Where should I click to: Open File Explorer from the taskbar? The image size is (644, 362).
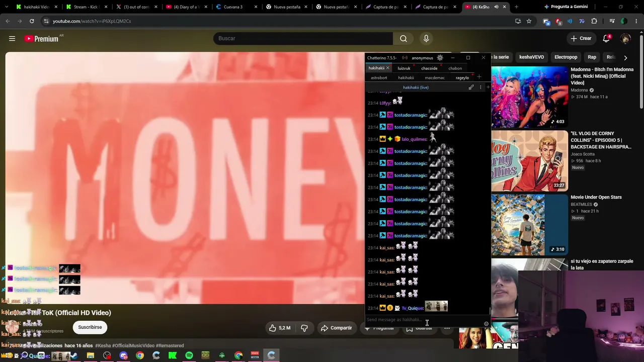[x=91, y=356]
